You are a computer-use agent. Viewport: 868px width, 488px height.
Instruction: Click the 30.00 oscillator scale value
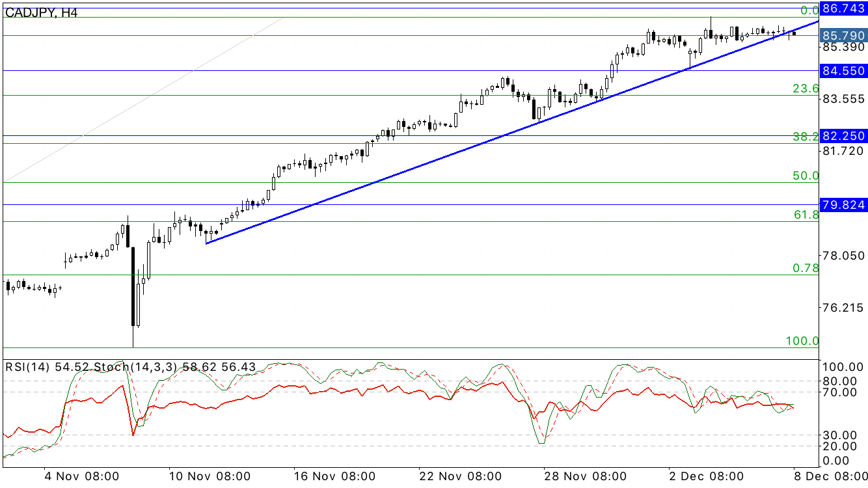841,435
